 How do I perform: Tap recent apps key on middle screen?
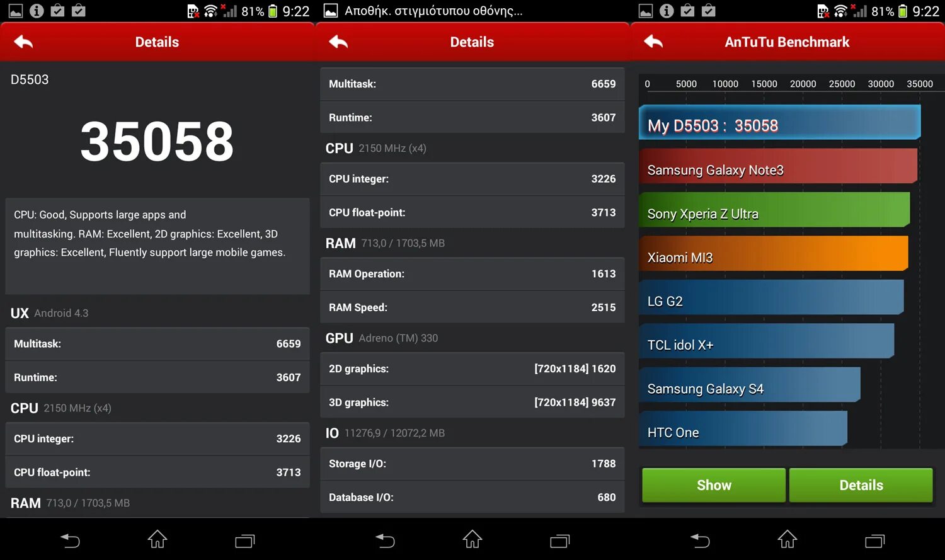(559, 540)
